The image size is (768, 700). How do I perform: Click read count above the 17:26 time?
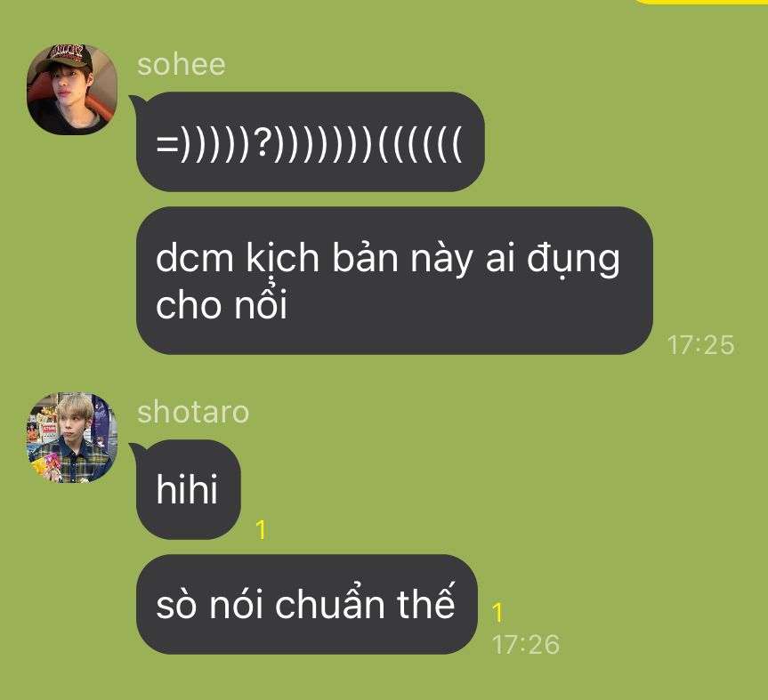click(497, 612)
